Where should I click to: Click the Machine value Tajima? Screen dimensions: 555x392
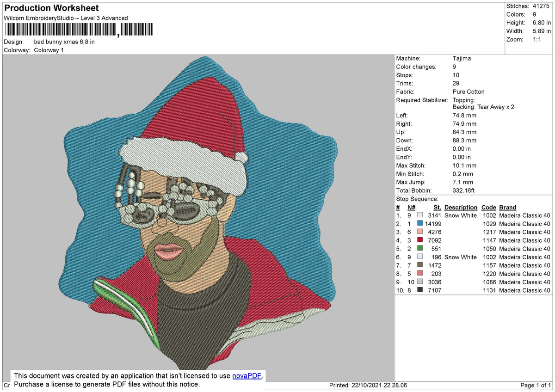point(462,59)
